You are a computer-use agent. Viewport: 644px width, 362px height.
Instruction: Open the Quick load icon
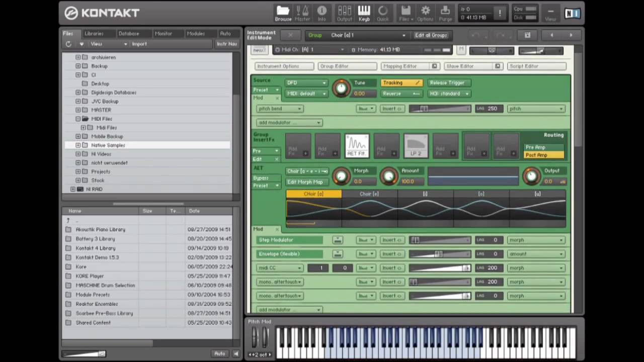point(383,13)
